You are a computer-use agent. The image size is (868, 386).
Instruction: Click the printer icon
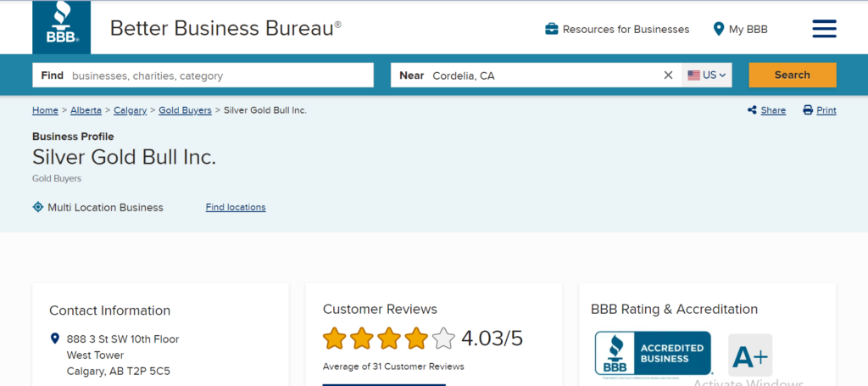point(808,110)
